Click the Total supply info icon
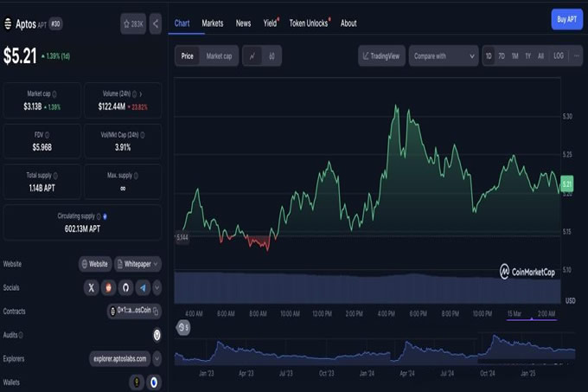The width and height of the screenshot is (588, 392). click(x=55, y=176)
